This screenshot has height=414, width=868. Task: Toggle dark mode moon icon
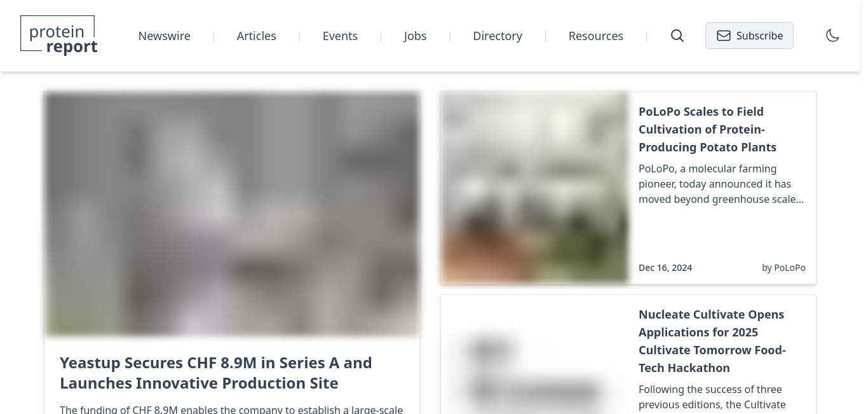[x=832, y=36]
